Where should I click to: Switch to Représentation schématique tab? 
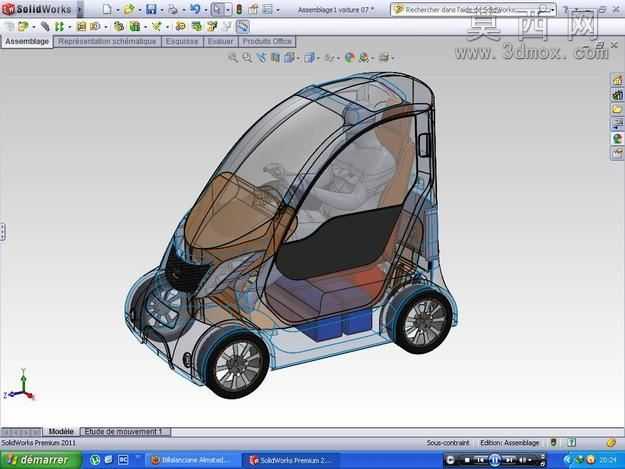tap(107, 41)
